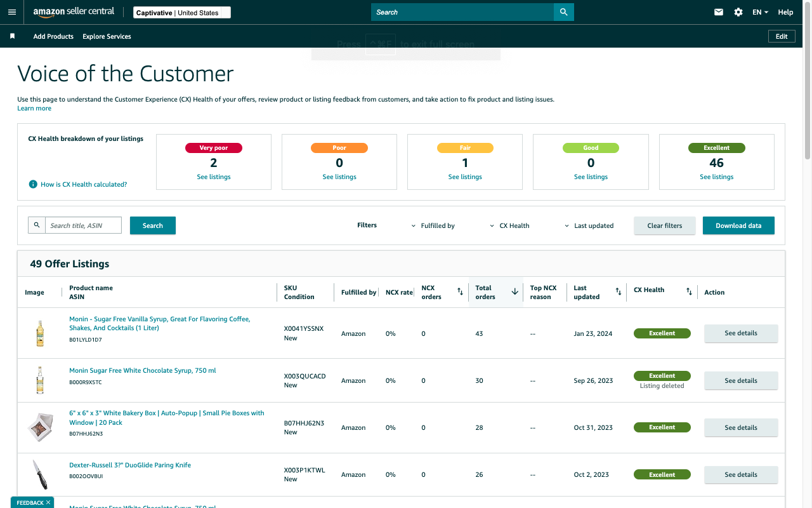Expand the CX Health filter
Viewport: 812px width, 508px height.
(509, 225)
